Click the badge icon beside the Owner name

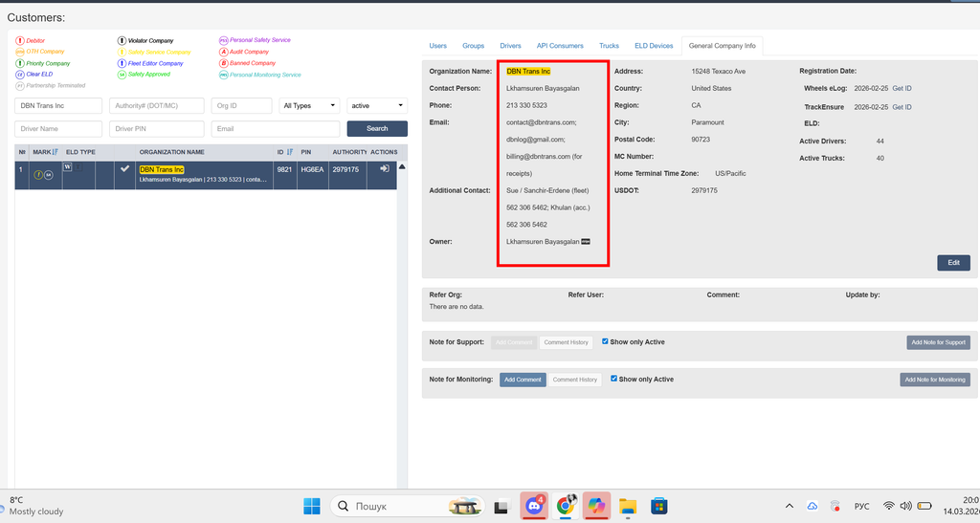pos(586,242)
